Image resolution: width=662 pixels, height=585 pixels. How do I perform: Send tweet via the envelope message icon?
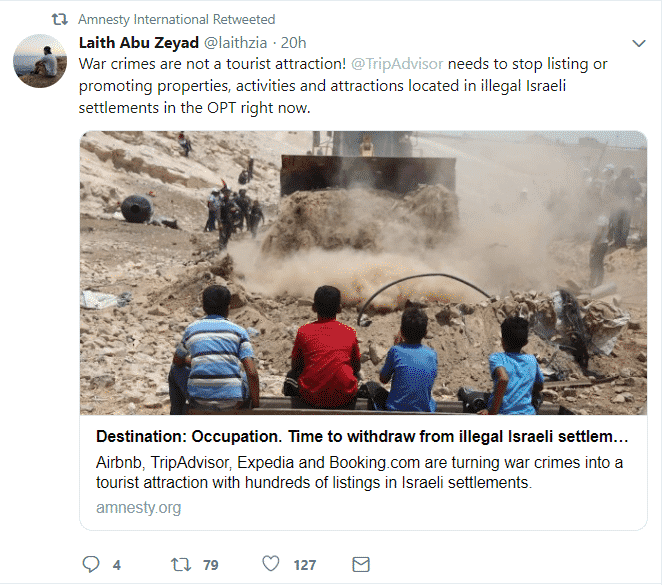coord(361,564)
